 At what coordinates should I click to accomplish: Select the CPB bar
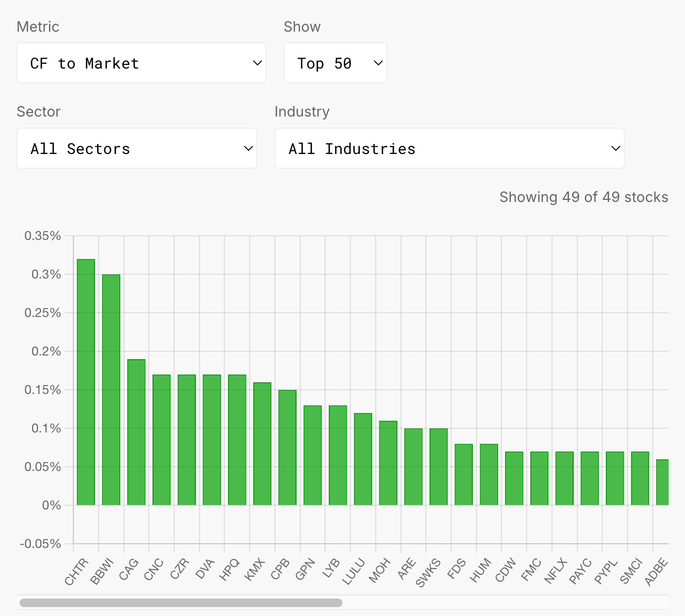click(288, 447)
